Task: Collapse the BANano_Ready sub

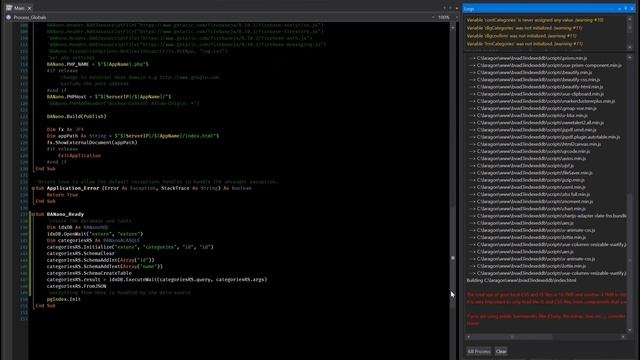Action: tap(33, 214)
